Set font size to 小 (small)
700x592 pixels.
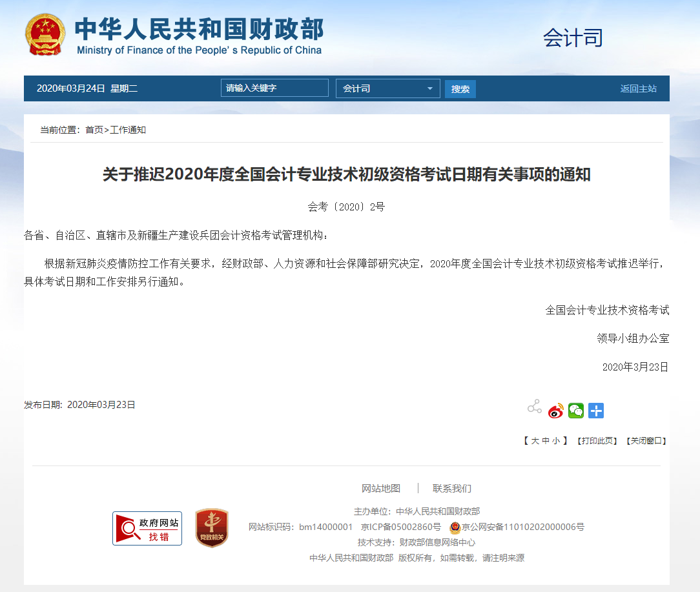coord(556,441)
